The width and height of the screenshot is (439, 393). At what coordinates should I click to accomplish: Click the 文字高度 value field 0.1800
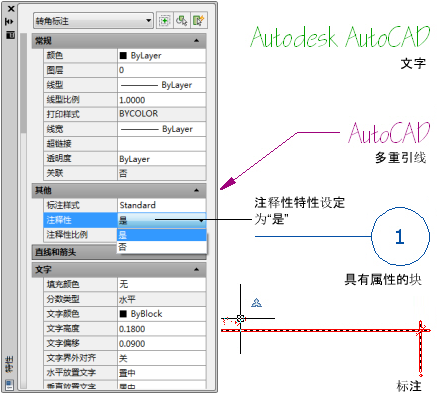click(x=161, y=329)
